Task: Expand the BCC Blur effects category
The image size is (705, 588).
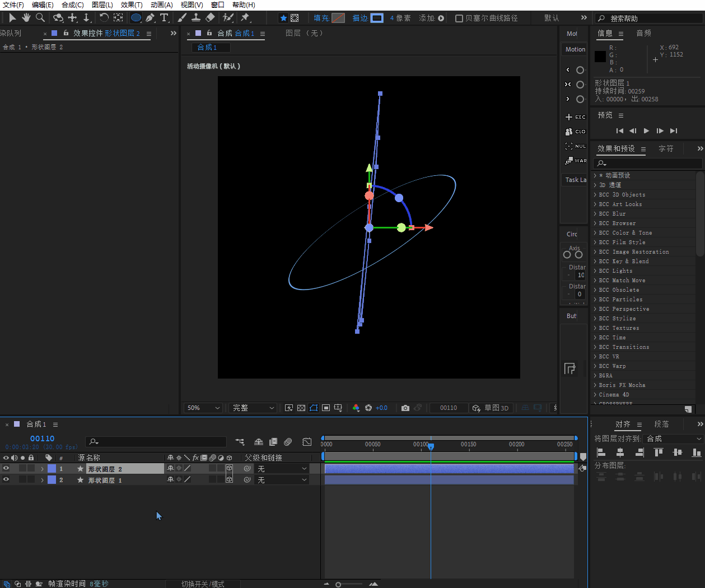Action: click(595, 213)
